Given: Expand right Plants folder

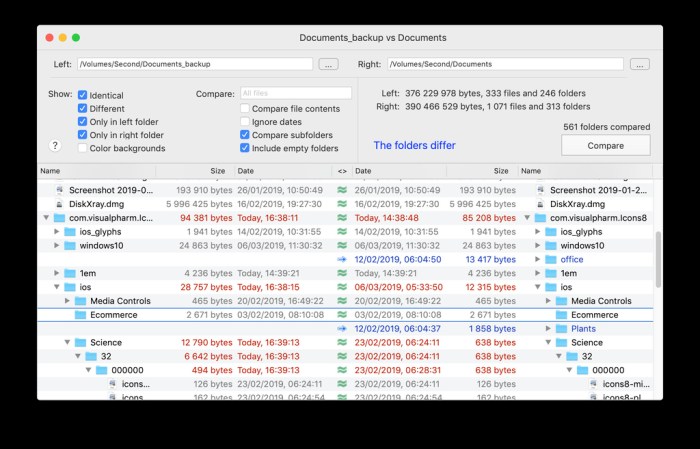Looking at the screenshot, I should (549, 328).
